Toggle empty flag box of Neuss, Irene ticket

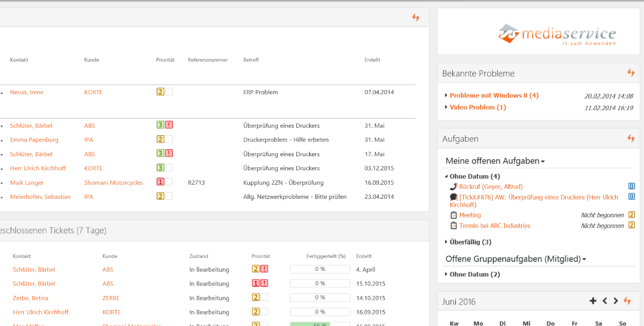pyautogui.click(x=169, y=92)
